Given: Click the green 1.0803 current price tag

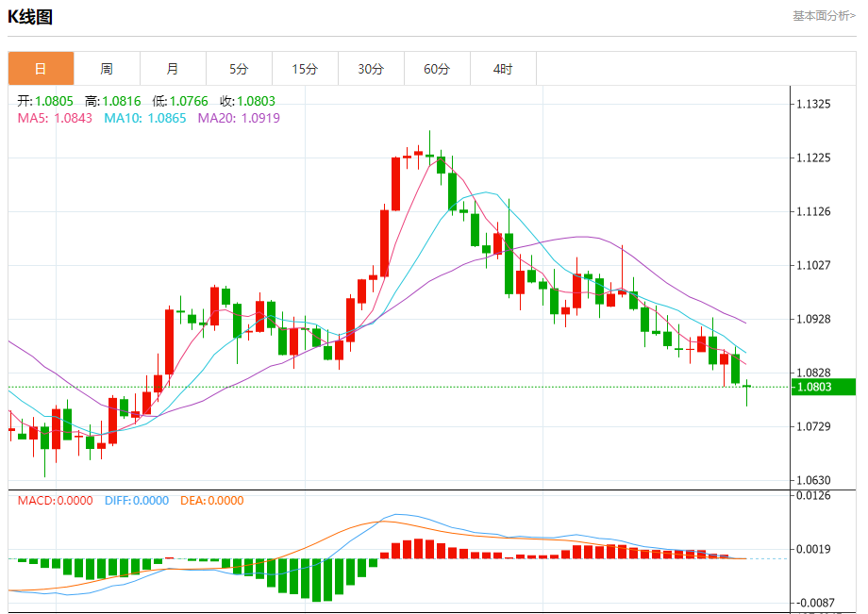Looking at the screenshot, I should 824,387.
